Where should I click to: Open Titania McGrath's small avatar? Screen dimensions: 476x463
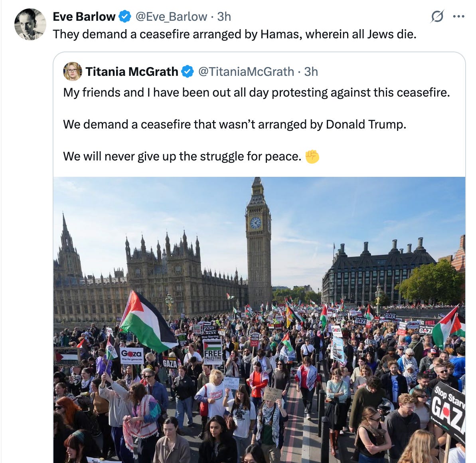pyautogui.click(x=72, y=71)
